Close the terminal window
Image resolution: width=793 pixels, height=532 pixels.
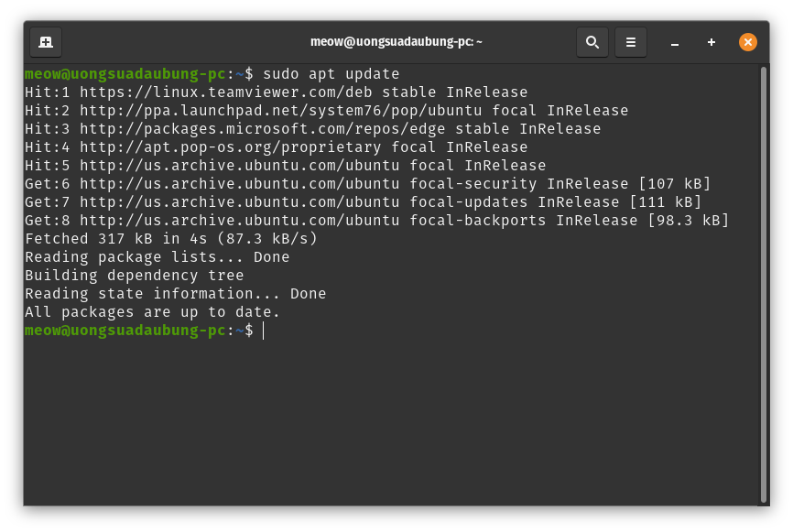748,42
